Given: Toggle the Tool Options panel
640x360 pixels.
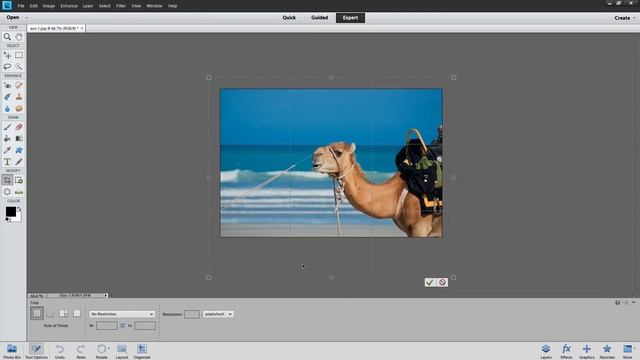Looking at the screenshot, I should (36, 351).
